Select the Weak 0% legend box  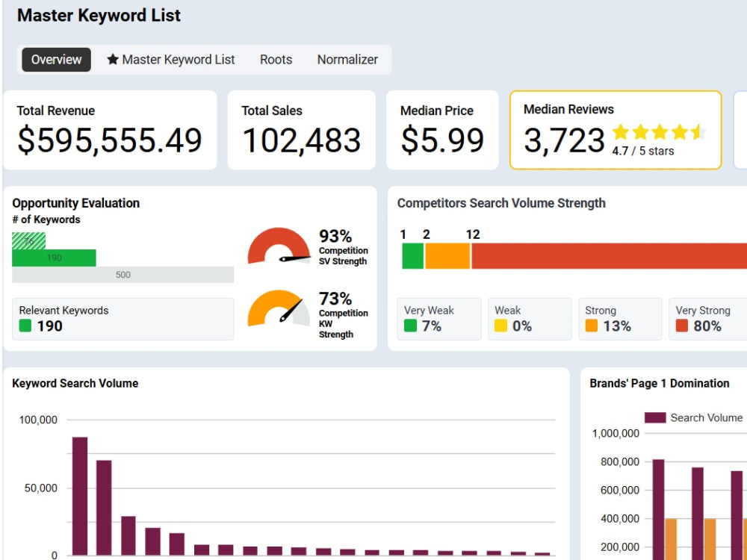530,319
